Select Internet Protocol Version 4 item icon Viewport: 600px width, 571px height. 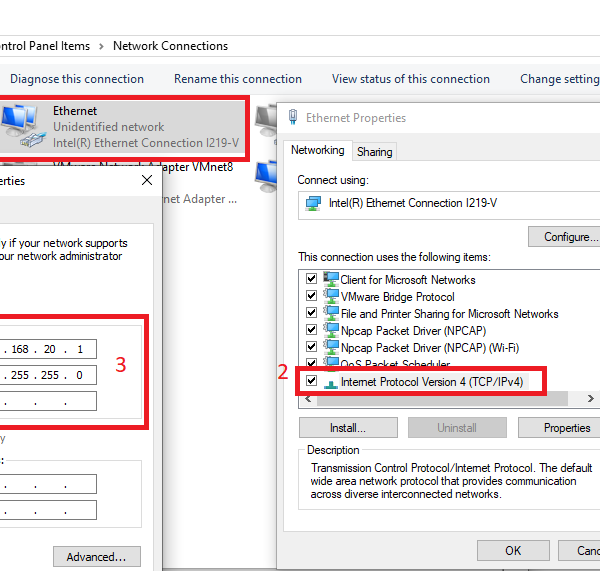(x=331, y=382)
